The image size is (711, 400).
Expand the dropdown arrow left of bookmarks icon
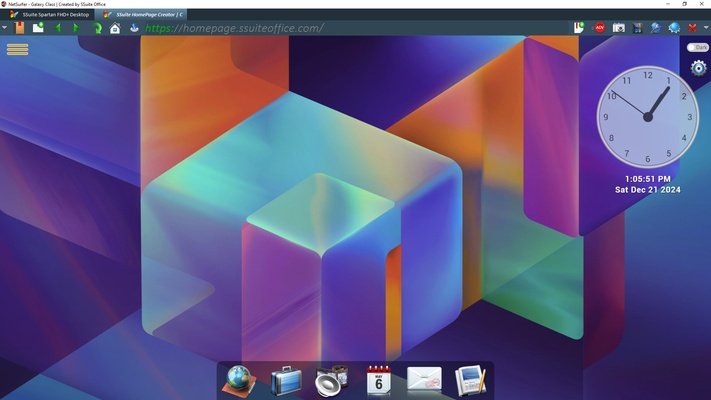point(5,28)
